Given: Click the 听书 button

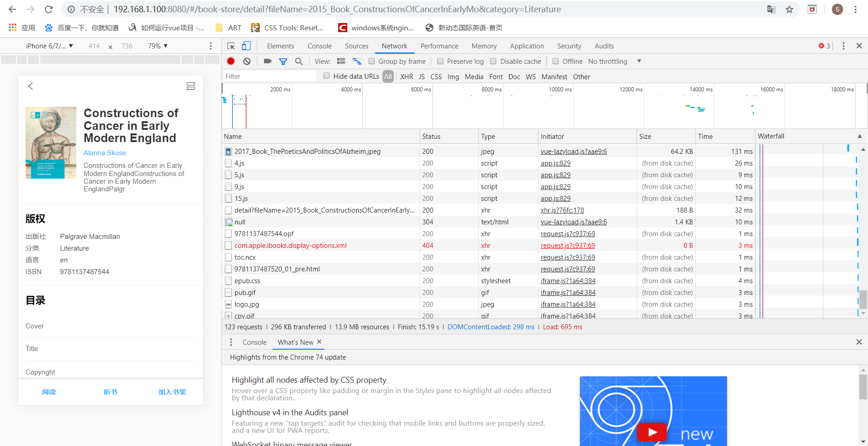Looking at the screenshot, I should coord(110,392).
